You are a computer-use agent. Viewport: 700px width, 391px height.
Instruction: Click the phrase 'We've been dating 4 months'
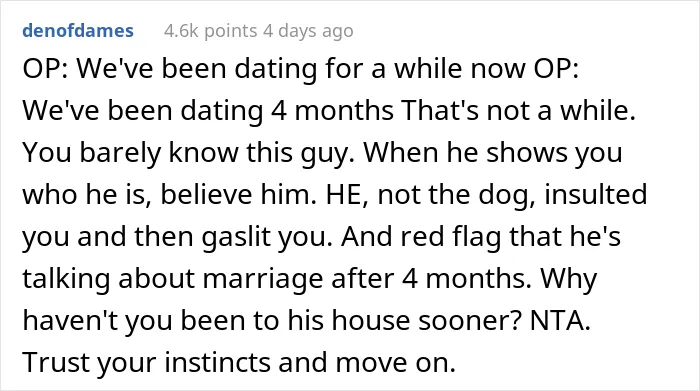[208, 111]
